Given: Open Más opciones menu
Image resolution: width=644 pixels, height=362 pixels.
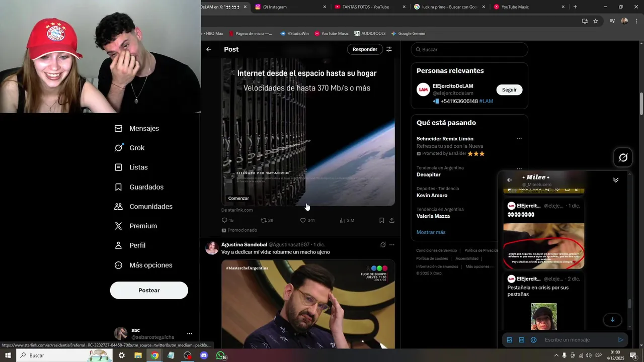Looking at the screenshot, I should (143, 265).
